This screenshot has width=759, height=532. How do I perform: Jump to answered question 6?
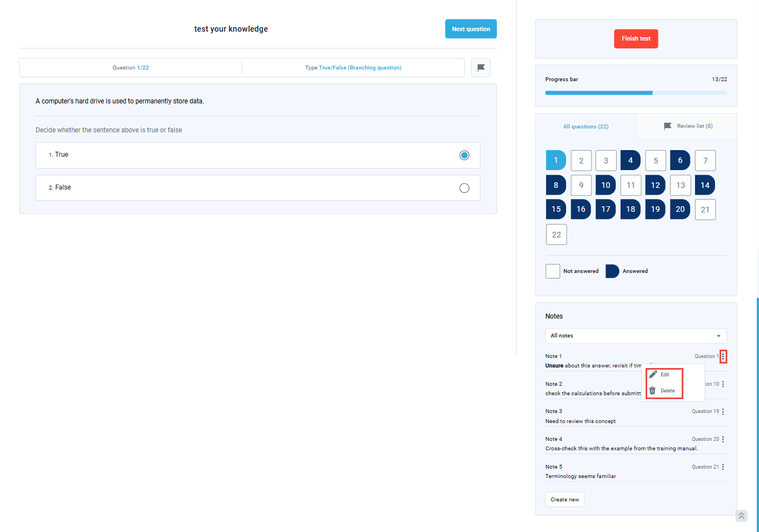[680, 161]
